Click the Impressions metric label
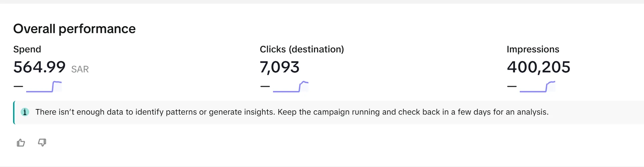 [533, 49]
